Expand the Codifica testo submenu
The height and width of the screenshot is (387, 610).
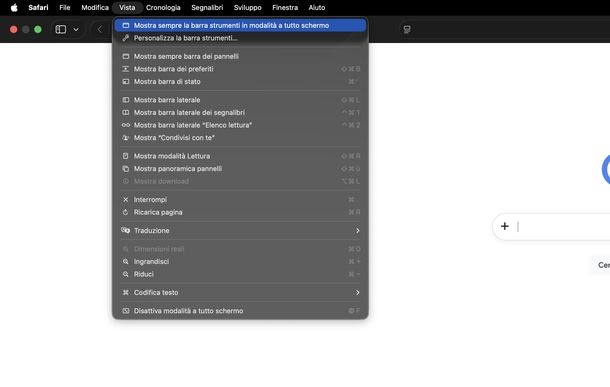[x=240, y=292]
